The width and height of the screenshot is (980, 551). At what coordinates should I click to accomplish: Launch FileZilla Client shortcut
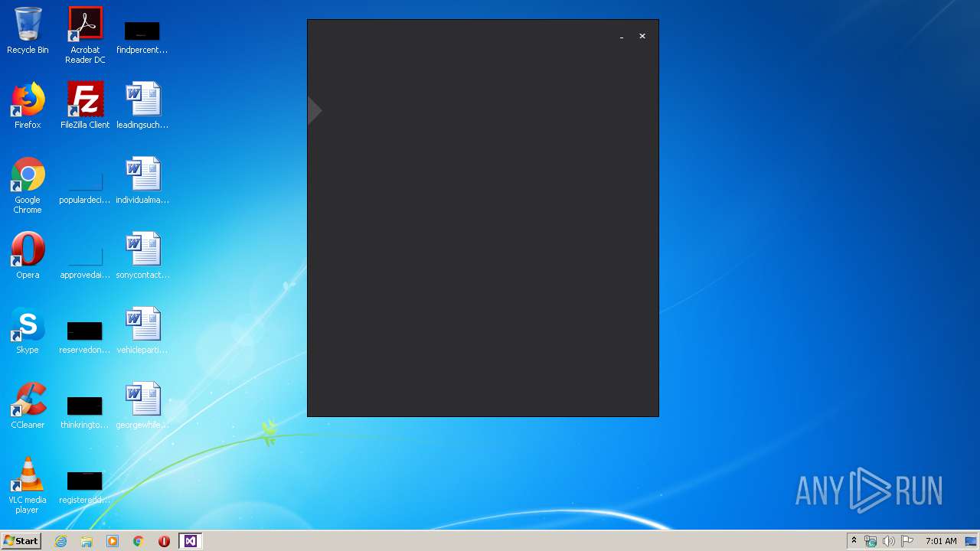pyautogui.click(x=85, y=106)
